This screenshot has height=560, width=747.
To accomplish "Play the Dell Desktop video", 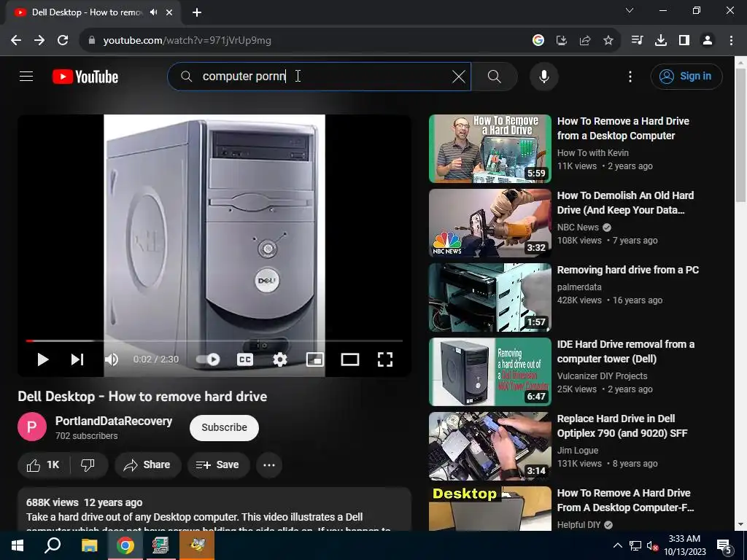I will 43,359.
